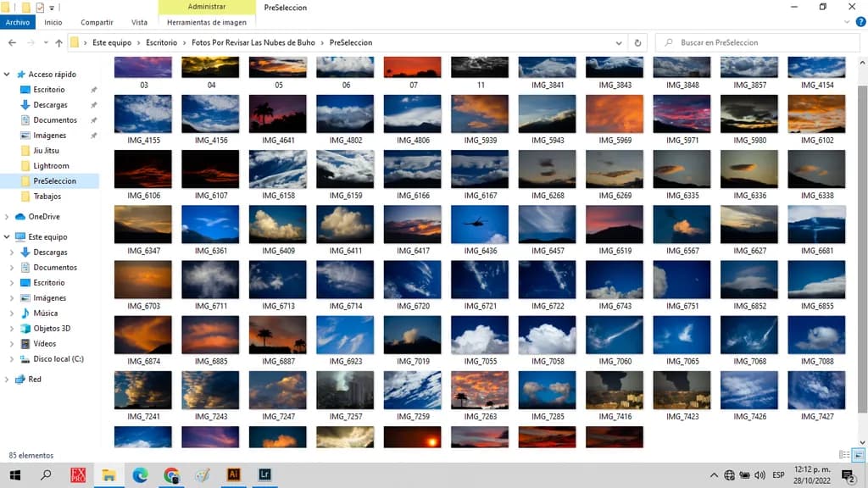Image resolution: width=868 pixels, height=488 pixels.
Task: Expand the Disco local (C:) node
Action: tap(12, 359)
